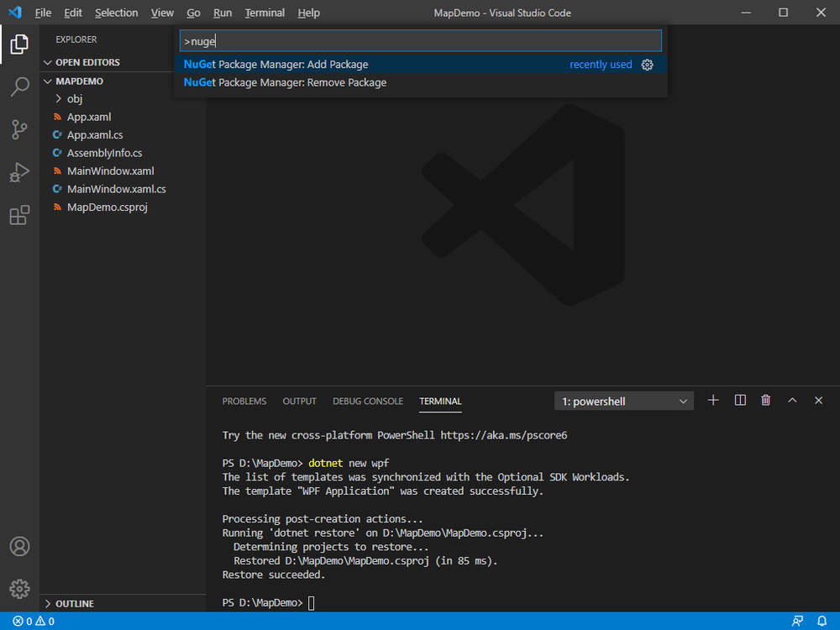Open the Search view
Viewport: 840px width, 630px height.
(x=18, y=87)
